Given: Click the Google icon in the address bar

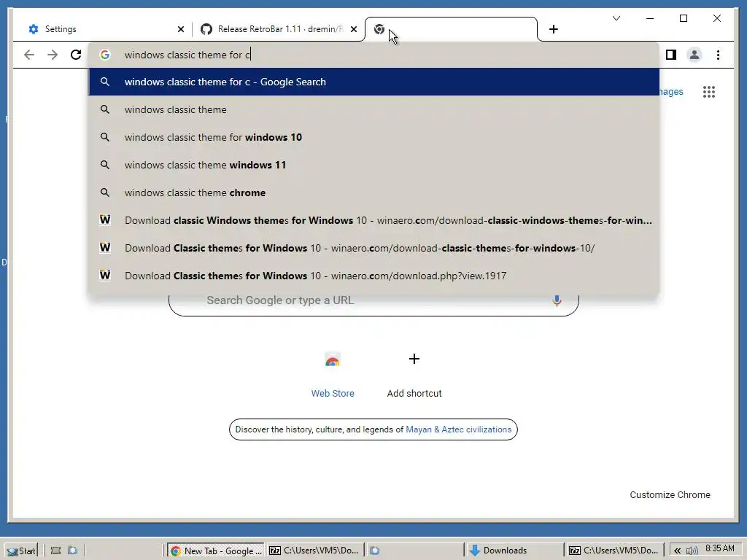Looking at the screenshot, I should [x=105, y=55].
